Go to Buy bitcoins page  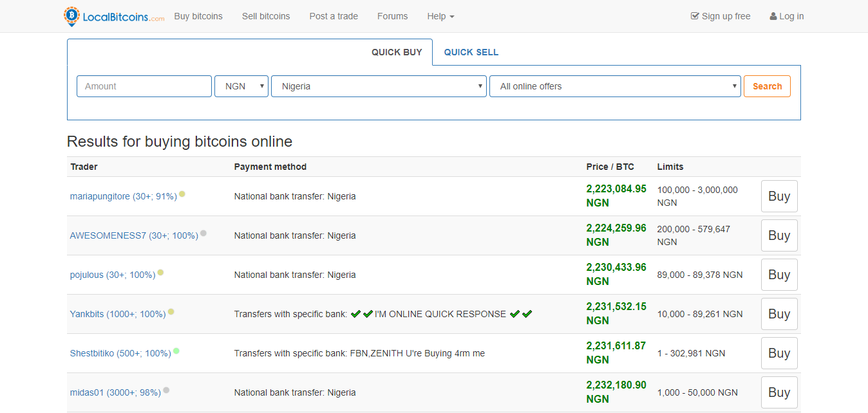tap(198, 16)
